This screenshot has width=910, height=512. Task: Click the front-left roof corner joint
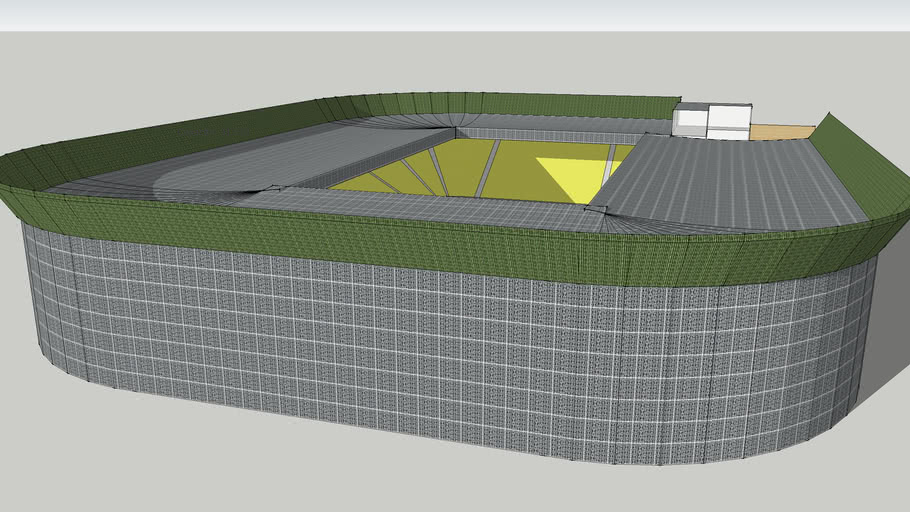271,188
